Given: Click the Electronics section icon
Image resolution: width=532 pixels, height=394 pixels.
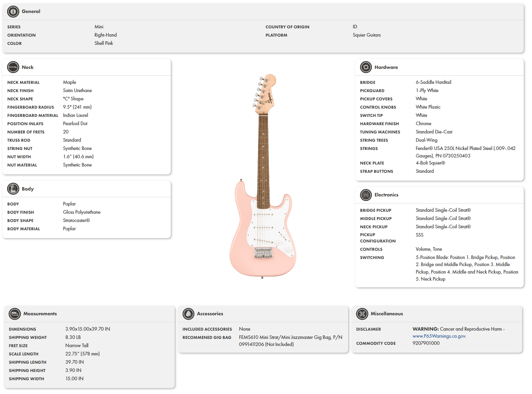Looking at the screenshot, I should coord(366,195).
